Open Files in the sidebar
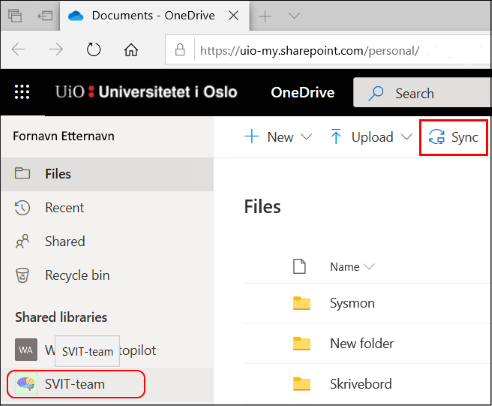Image resolution: width=492 pixels, height=406 pixels. tap(107, 174)
